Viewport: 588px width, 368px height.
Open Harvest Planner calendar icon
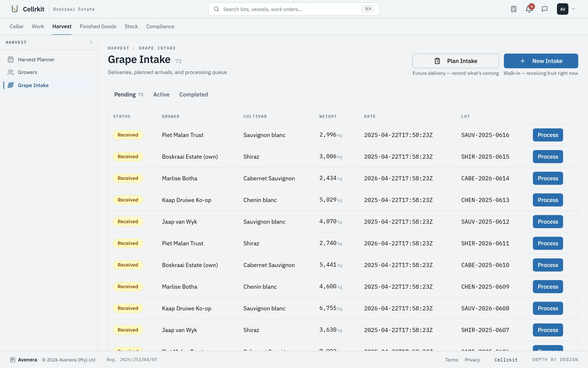click(10, 59)
